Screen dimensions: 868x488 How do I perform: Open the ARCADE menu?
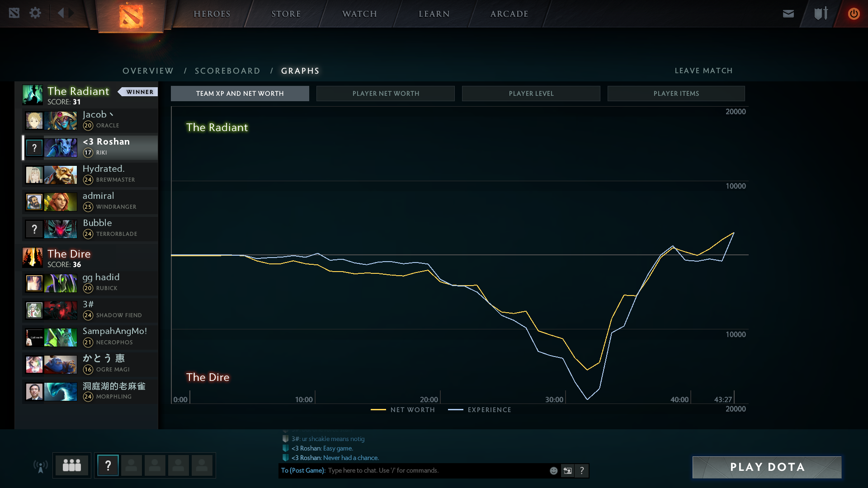click(x=509, y=14)
